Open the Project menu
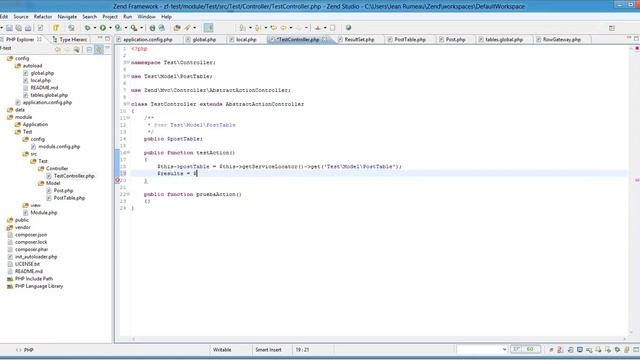The height and width of the screenshot is (360, 640). pos(110,17)
